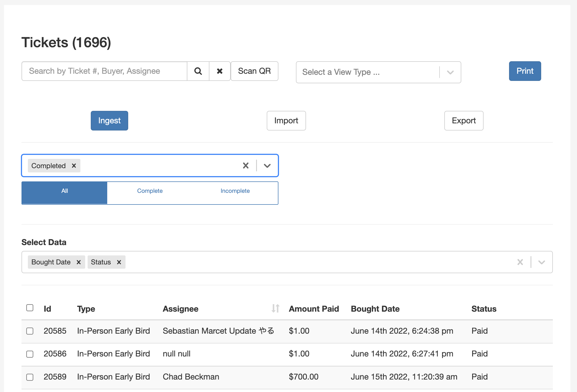Clear the ticket search with the X icon
This screenshot has width=577, height=392.
pos(219,71)
